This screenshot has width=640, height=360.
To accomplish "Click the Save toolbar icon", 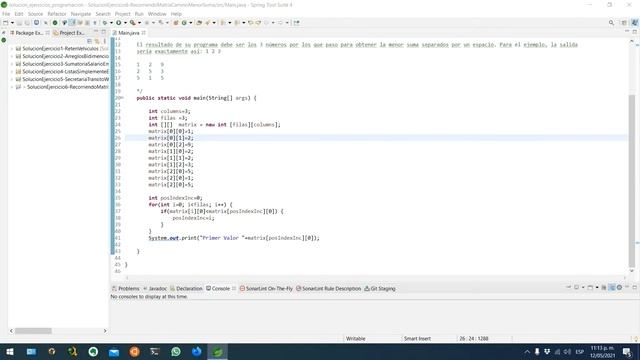I will coord(19,23).
